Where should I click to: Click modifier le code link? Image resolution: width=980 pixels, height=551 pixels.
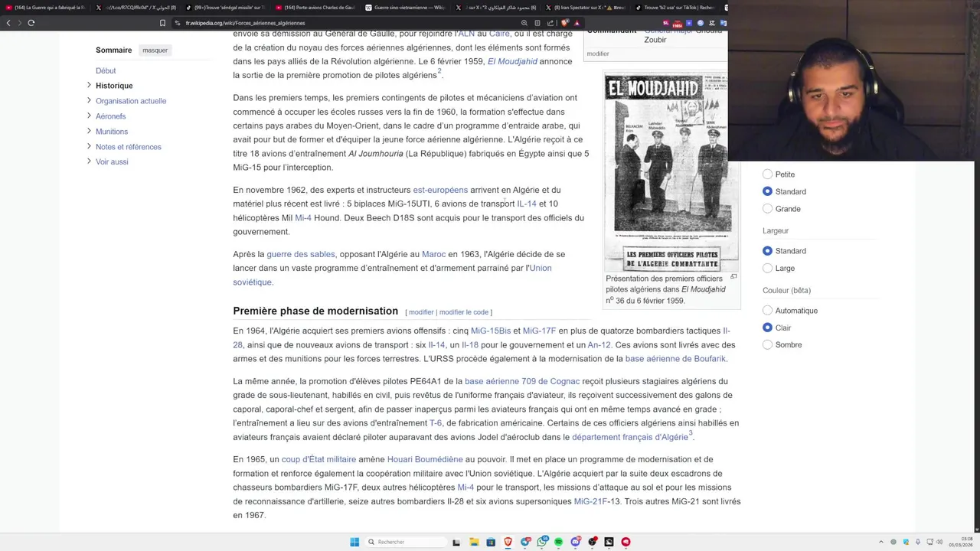click(x=464, y=312)
